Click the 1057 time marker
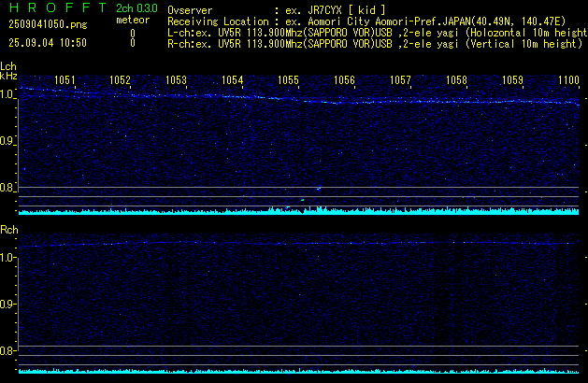Screen dimensions: 588x383 400,80
